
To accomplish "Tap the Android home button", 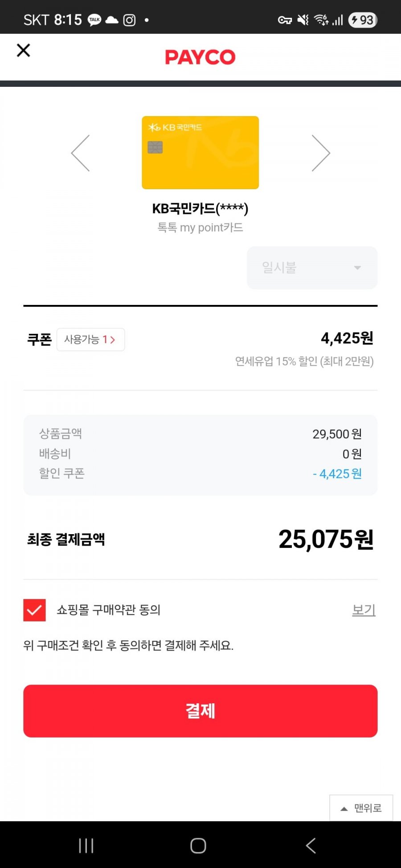I will coord(198,845).
